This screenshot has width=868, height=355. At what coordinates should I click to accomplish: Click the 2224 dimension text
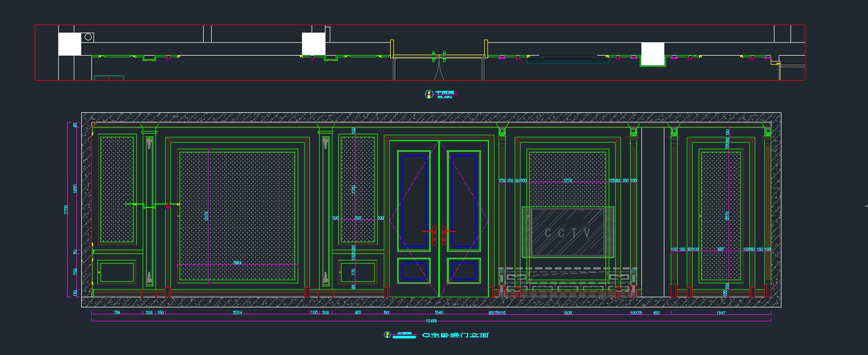pos(237,313)
